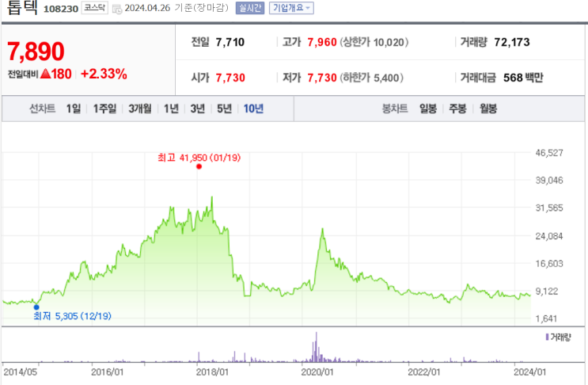Viewport: 588px width, 385px height.
Task: Click the current price 7,890
Action: (36, 51)
